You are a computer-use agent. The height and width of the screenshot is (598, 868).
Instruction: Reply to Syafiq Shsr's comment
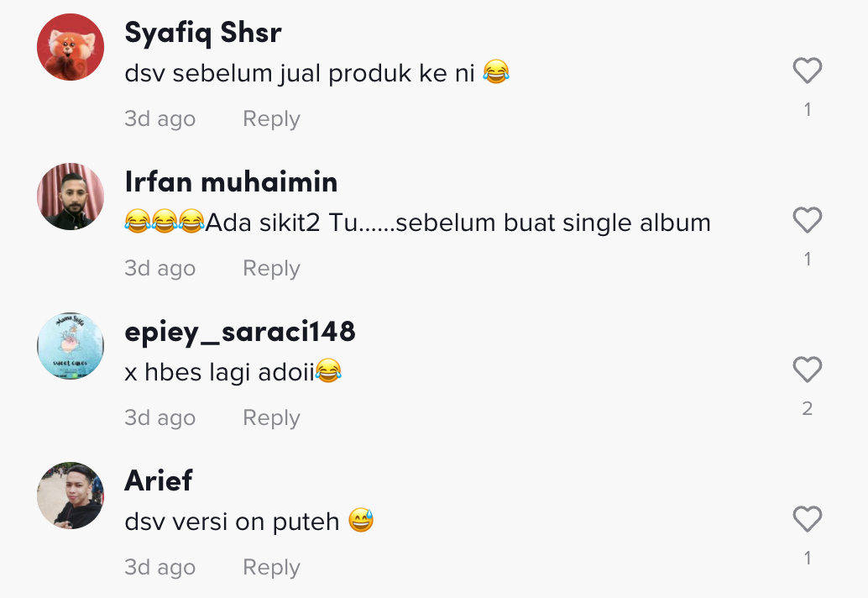[x=271, y=119]
